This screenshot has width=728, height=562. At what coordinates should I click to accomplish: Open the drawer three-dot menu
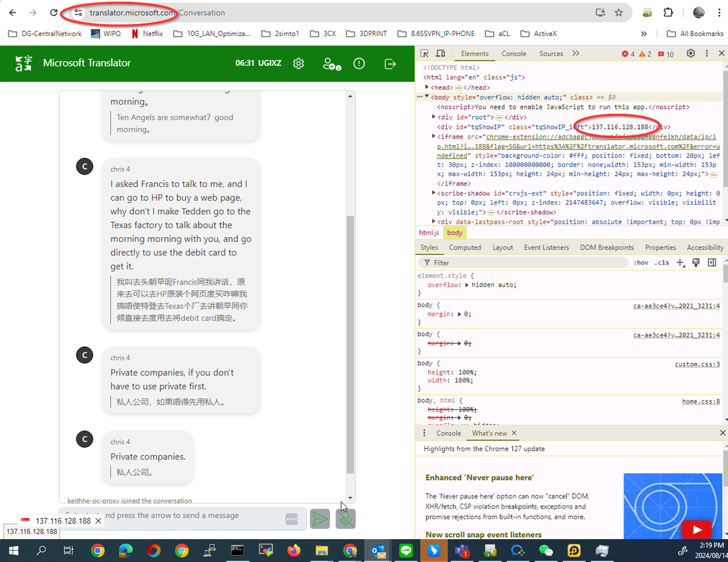tap(424, 433)
